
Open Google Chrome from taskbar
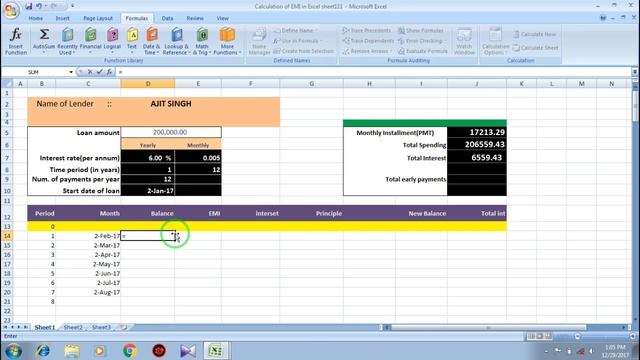point(130,351)
